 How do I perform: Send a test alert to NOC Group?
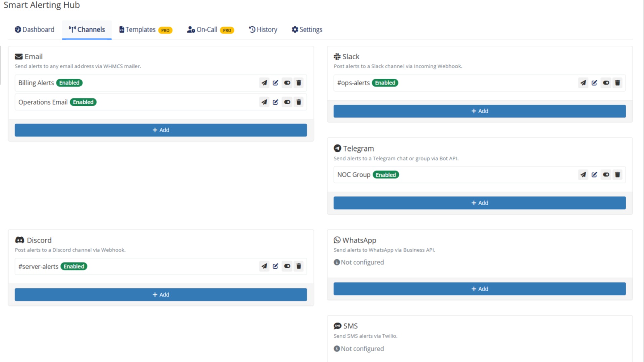(583, 175)
